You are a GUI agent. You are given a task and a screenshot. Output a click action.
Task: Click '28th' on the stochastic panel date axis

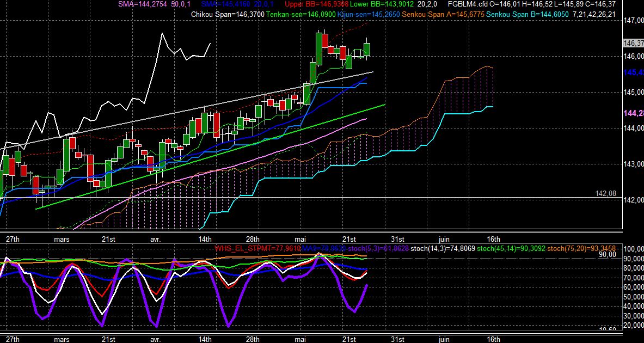253,339
